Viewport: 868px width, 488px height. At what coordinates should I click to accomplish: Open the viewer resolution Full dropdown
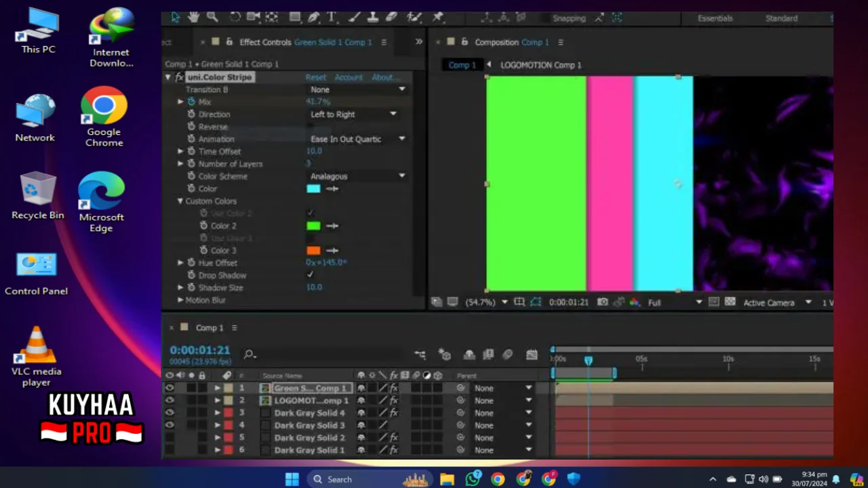[x=675, y=302]
